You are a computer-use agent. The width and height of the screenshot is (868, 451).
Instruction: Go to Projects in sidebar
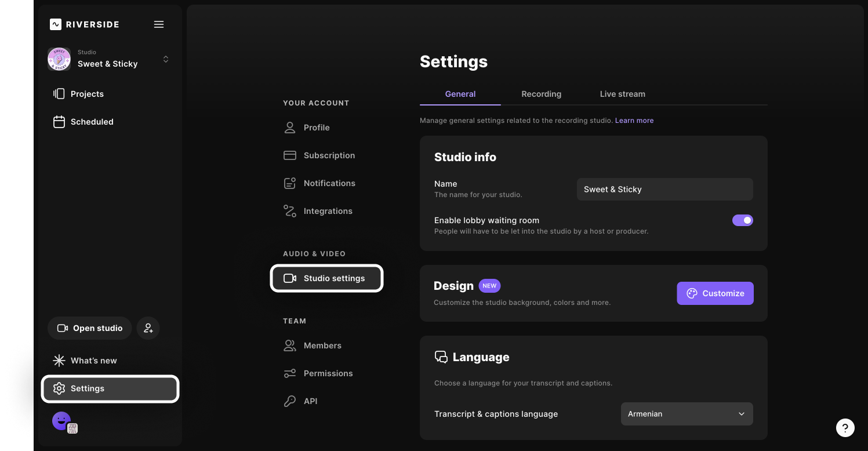tap(87, 94)
